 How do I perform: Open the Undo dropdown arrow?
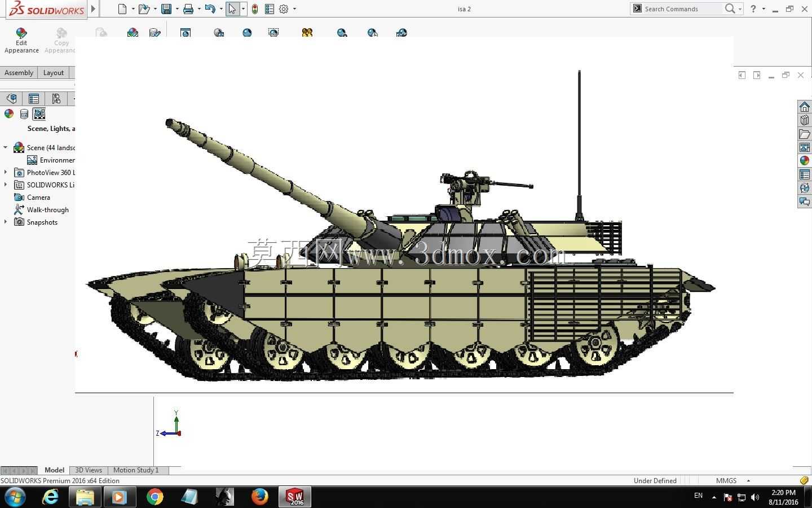(221, 9)
